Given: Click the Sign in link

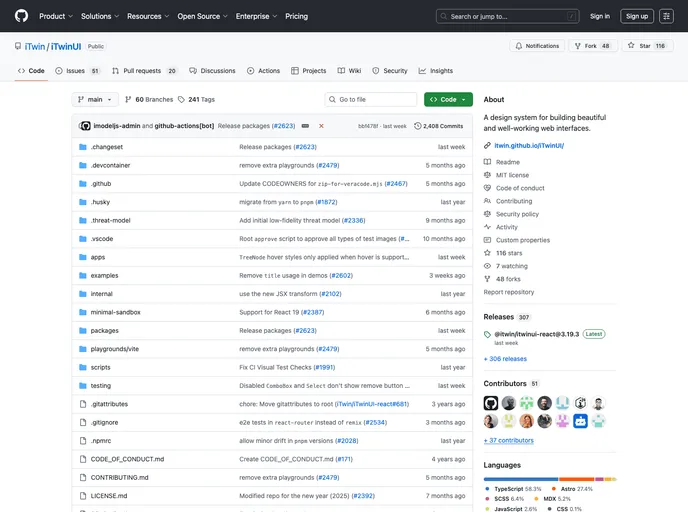Looking at the screenshot, I should tap(600, 16).
